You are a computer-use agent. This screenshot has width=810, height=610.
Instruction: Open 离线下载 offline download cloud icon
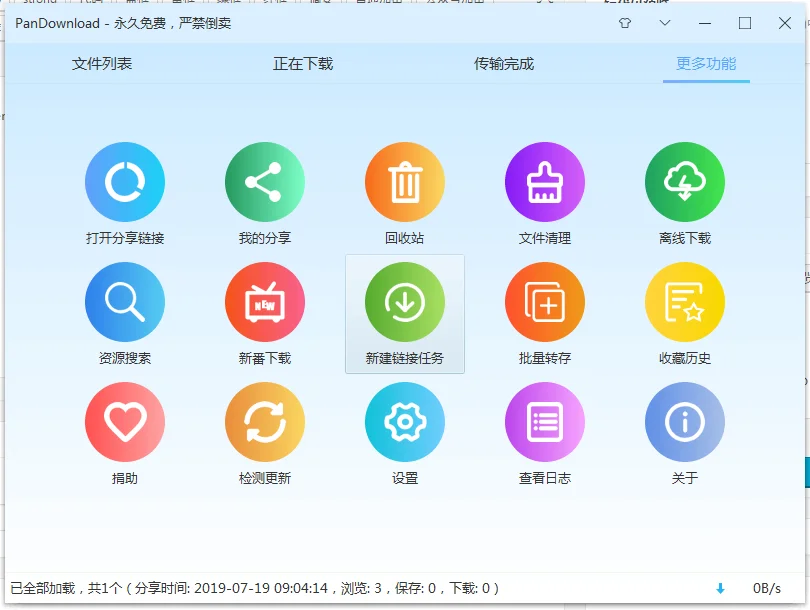pyautogui.click(x=684, y=182)
